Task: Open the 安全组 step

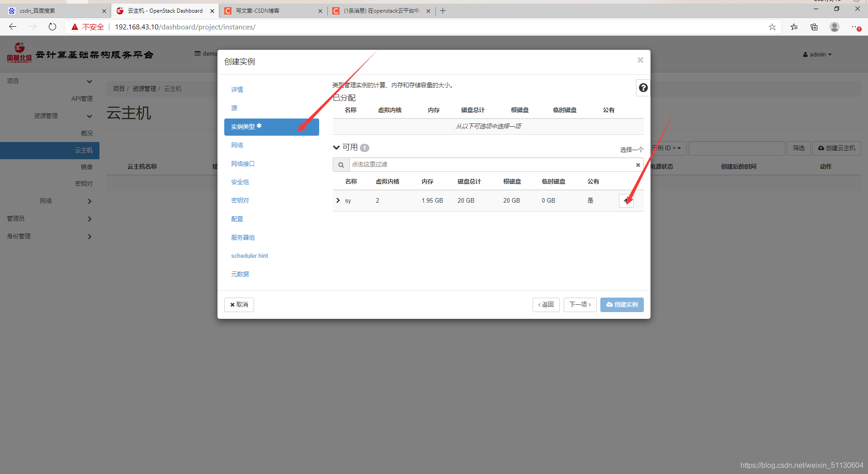Action: pyautogui.click(x=240, y=182)
